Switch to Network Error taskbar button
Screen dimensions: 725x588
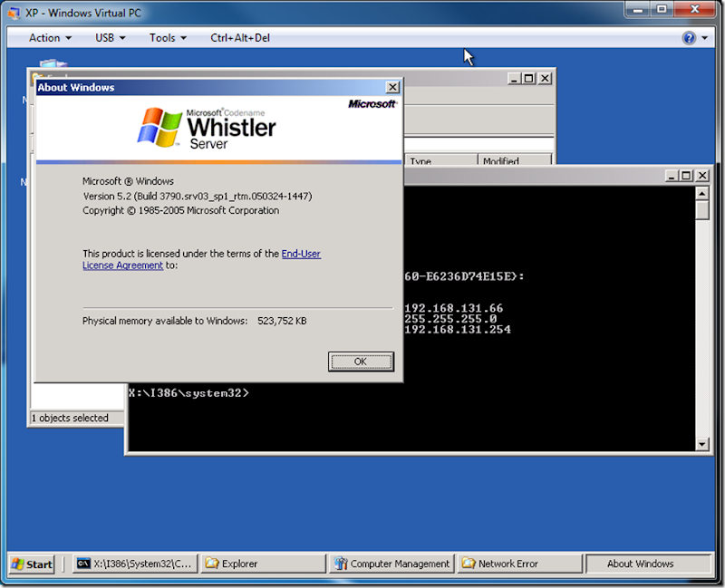(x=520, y=564)
